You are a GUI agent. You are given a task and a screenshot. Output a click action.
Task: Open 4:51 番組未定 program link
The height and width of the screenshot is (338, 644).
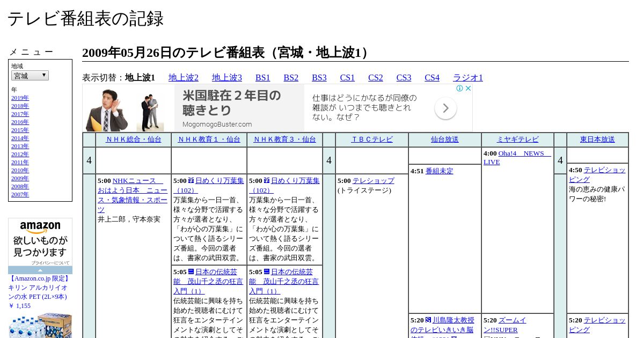coord(439,171)
